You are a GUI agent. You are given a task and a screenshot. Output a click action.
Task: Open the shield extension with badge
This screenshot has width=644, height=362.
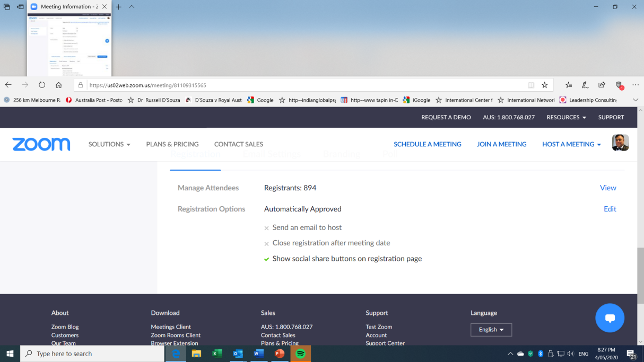(x=619, y=85)
